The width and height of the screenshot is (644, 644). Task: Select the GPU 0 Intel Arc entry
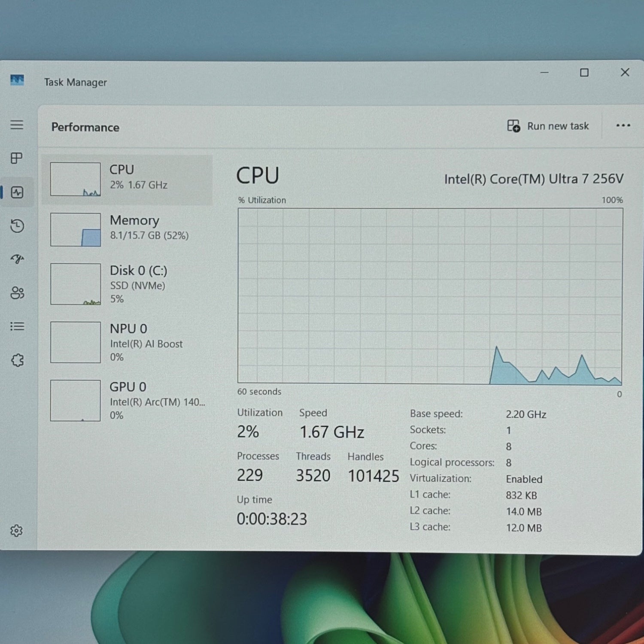[x=127, y=401]
